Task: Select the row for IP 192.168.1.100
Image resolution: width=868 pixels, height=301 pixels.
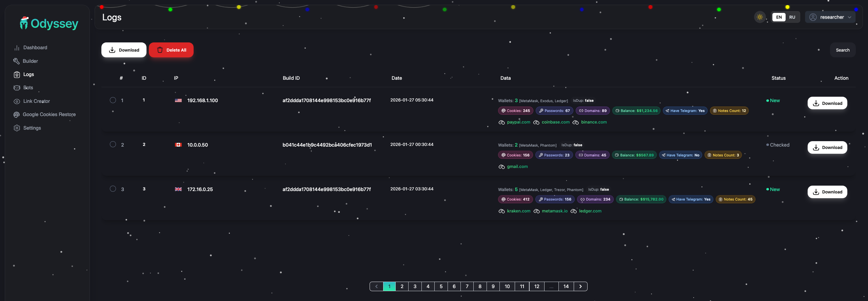Action: [x=113, y=100]
